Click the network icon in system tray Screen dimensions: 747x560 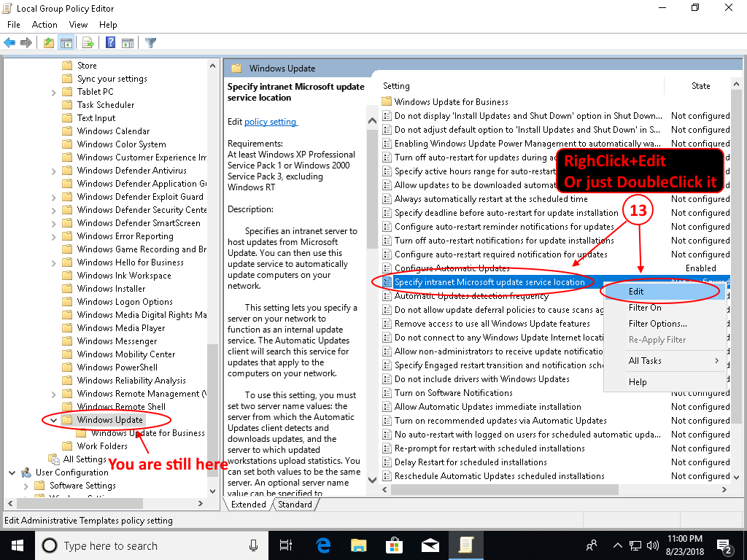635,545
